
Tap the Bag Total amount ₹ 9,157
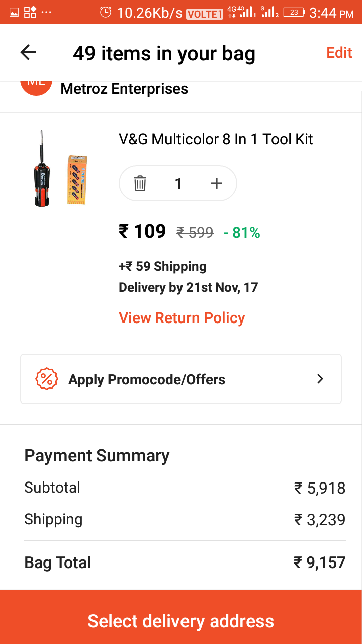(320, 562)
